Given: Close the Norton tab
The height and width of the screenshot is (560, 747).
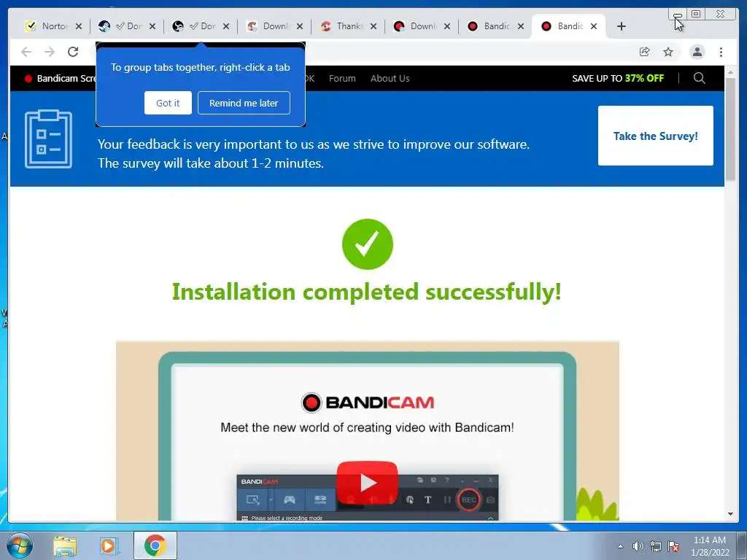Looking at the screenshot, I should (x=79, y=26).
